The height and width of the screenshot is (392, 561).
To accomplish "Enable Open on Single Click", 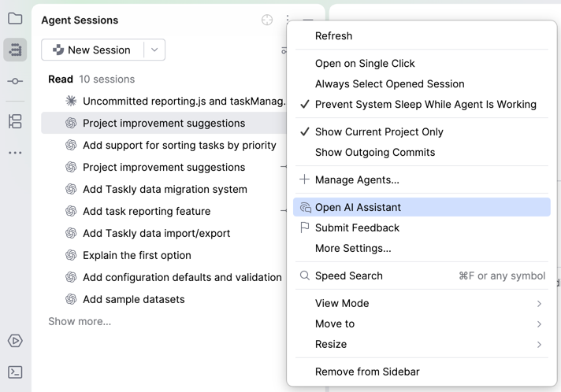I will point(422,63).
